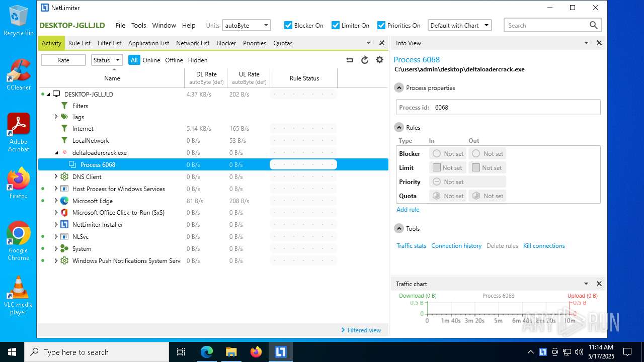
Task: Open Traffic stats link
Action: 412,246
